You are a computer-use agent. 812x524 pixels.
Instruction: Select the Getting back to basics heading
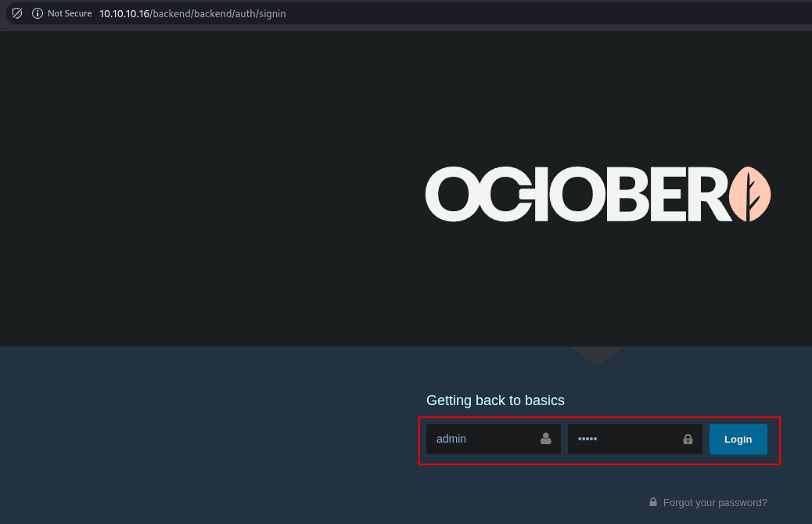495,400
